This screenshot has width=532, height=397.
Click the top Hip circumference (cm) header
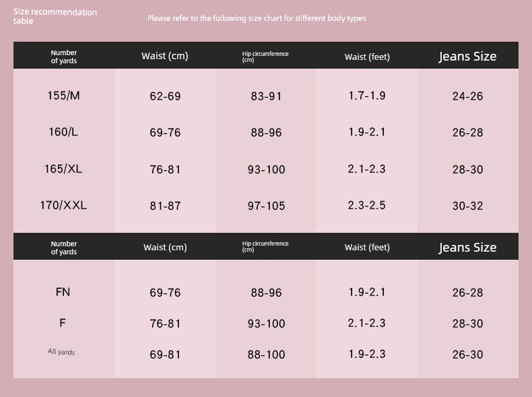pos(265,57)
